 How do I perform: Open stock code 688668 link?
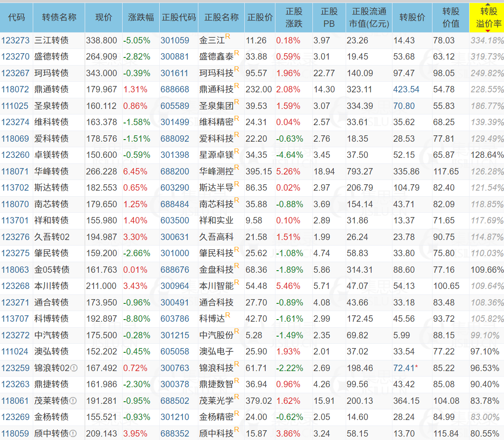pos(175,89)
